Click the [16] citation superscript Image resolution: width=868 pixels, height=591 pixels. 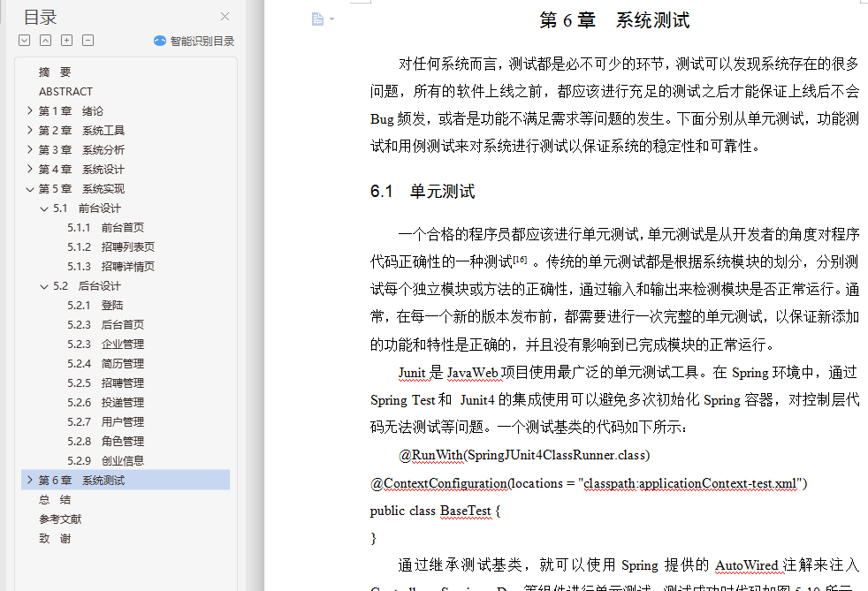[x=520, y=259]
